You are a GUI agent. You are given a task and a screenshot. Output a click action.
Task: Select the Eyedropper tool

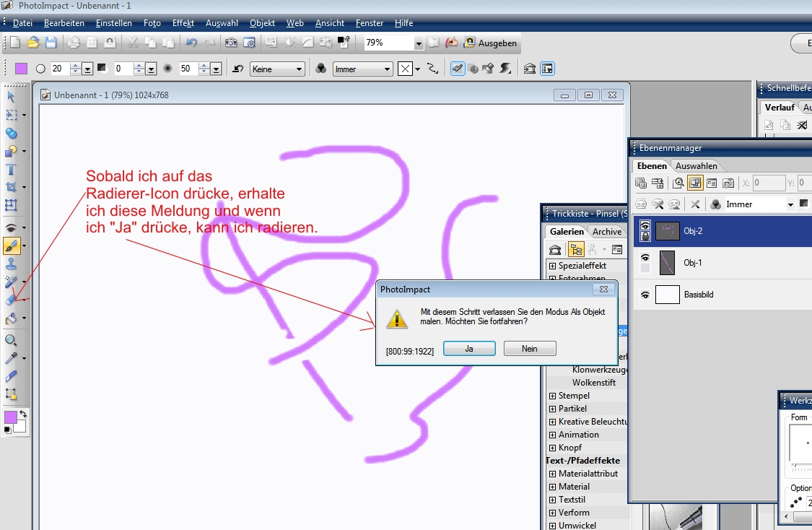(x=11, y=358)
